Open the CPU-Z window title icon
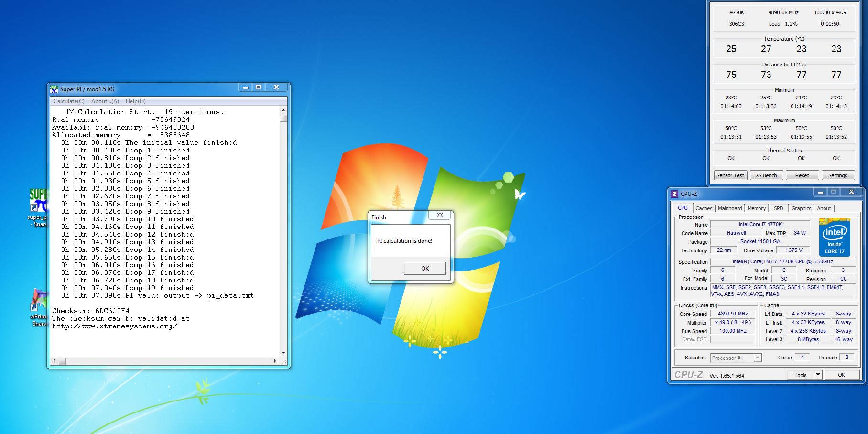The width and height of the screenshot is (868, 434). pos(674,194)
